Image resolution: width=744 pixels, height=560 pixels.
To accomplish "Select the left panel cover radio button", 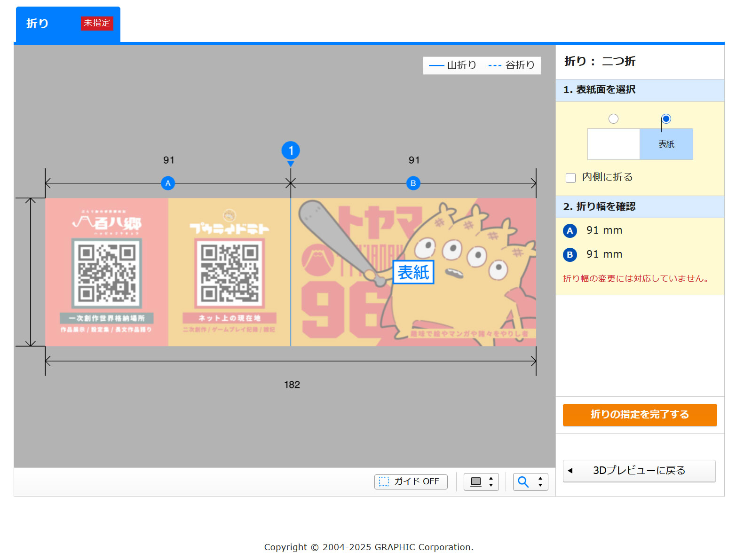I will click(x=613, y=119).
